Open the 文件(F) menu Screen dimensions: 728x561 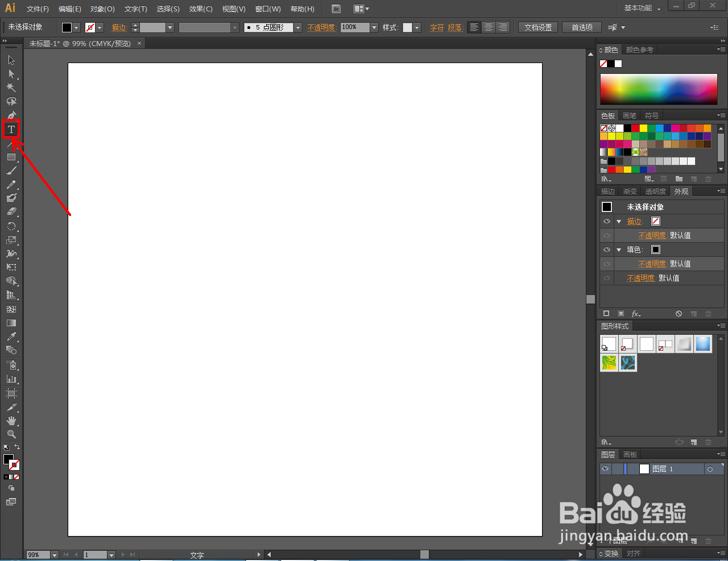point(38,9)
